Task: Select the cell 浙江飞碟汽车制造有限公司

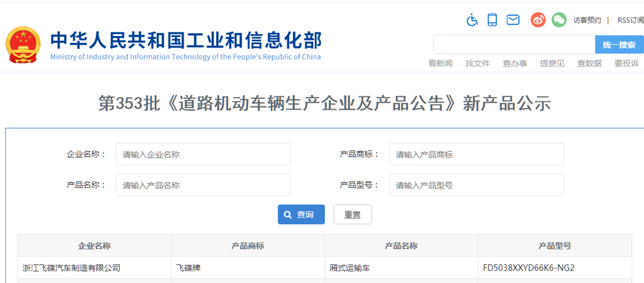Action: pyautogui.click(x=94, y=267)
